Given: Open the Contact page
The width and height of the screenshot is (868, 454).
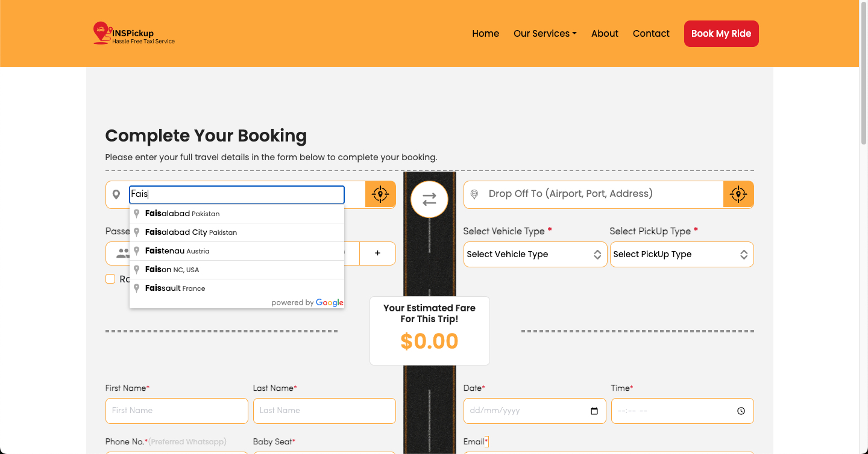Looking at the screenshot, I should (651, 34).
